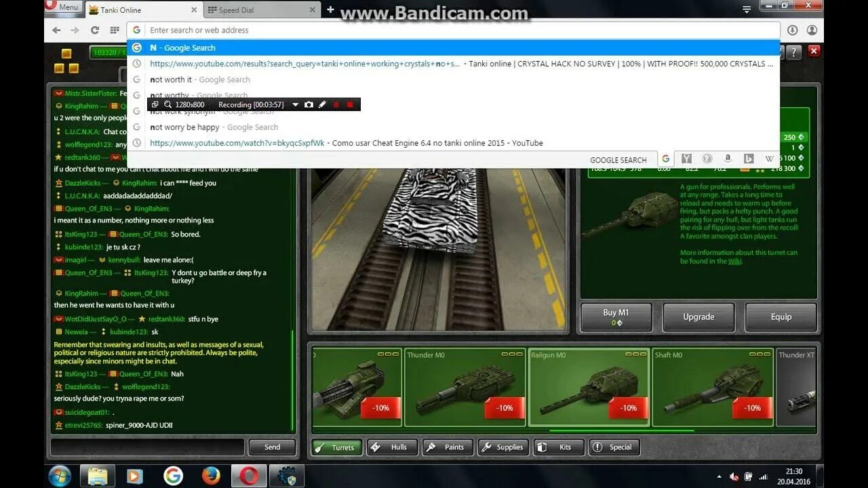Viewport: 868px width, 488px height.
Task: Select Amazon as the search engine
Action: (728, 159)
